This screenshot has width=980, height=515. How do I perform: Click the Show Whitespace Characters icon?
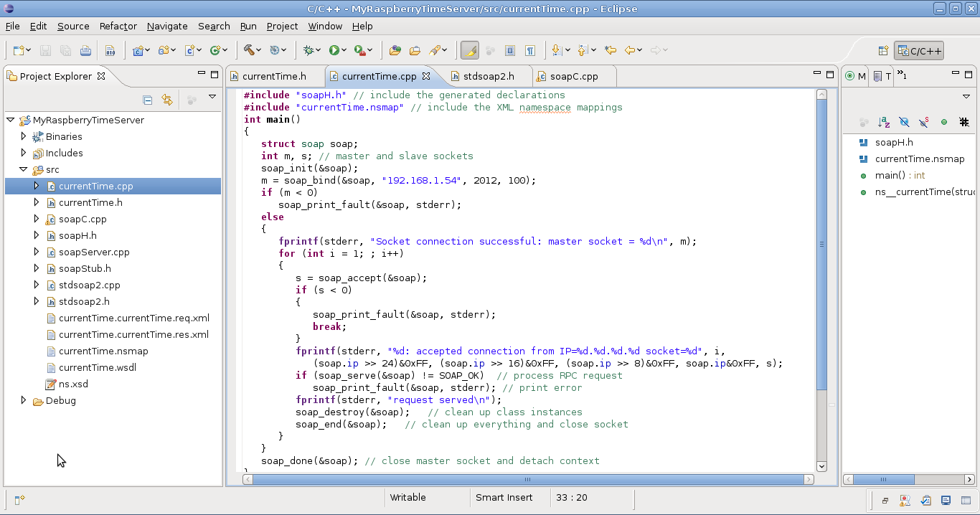[x=531, y=50]
